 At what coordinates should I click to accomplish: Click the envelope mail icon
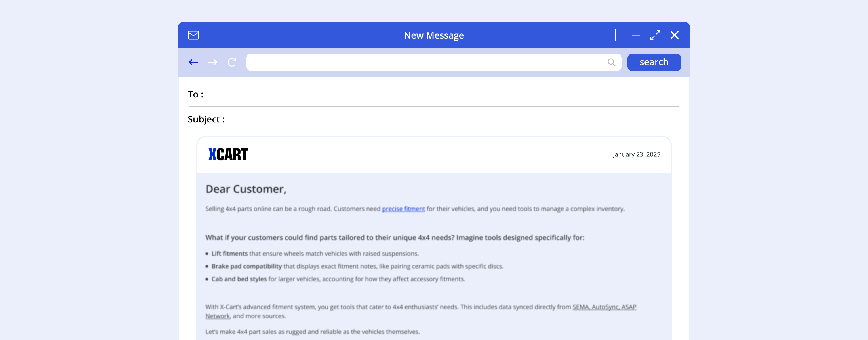click(x=193, y=35)
